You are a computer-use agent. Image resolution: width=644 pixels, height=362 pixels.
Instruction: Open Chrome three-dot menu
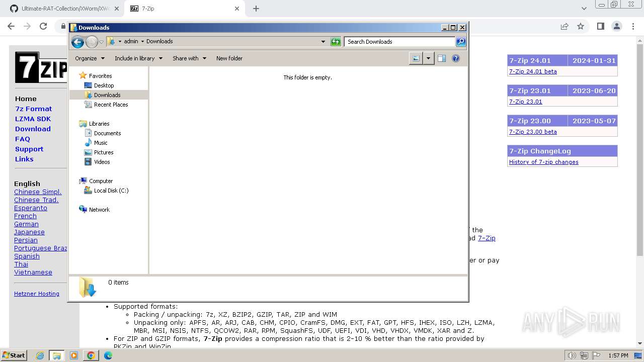point(633,26)
